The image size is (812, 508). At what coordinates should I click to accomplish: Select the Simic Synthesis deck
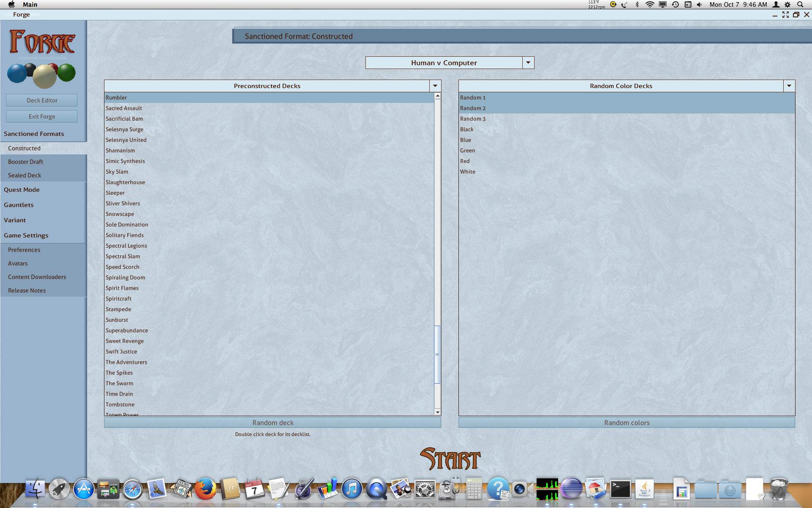coord(125,161)
